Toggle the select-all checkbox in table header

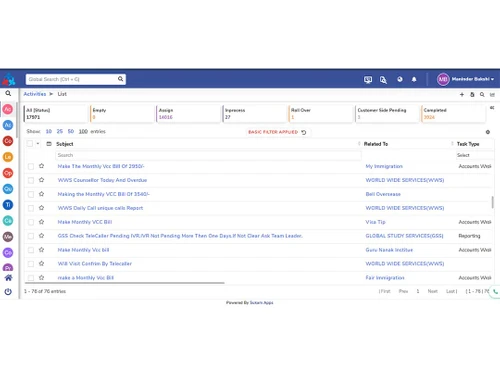[30, 144]
